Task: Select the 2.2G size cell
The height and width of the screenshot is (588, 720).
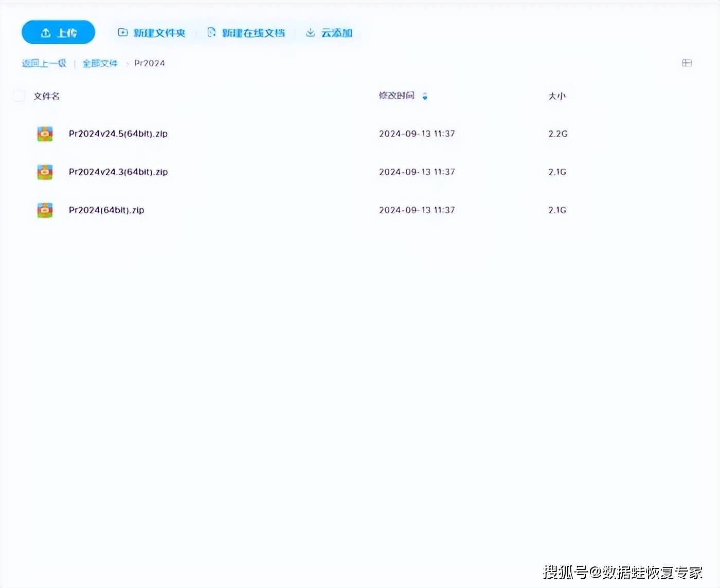Action: (558, 134)
